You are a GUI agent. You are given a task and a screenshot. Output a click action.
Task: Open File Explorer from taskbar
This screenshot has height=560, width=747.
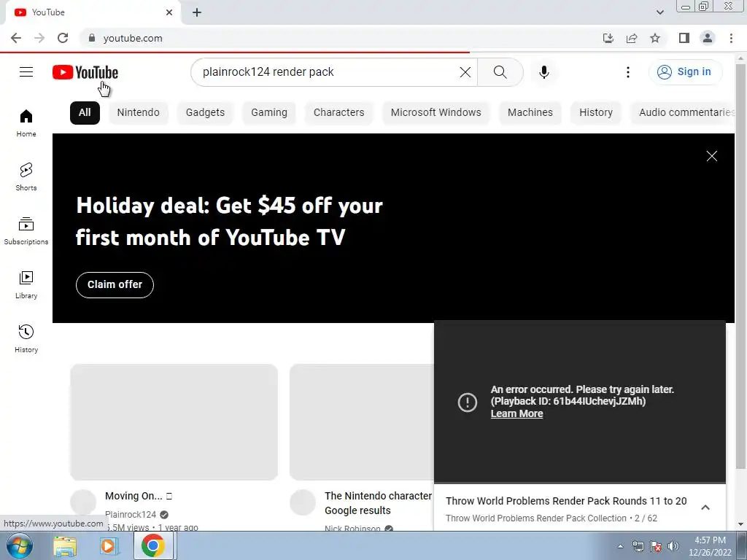(65, 545)
